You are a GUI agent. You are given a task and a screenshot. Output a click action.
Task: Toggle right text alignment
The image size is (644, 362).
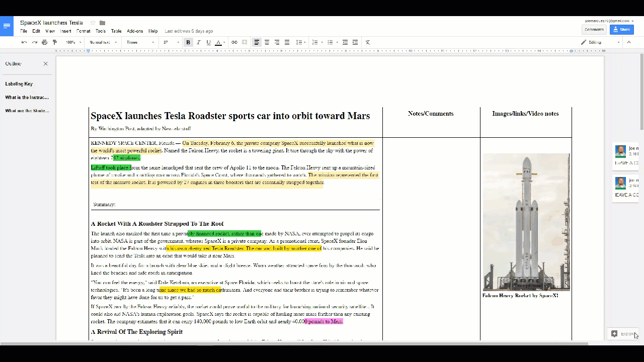[x=277, y=42]
